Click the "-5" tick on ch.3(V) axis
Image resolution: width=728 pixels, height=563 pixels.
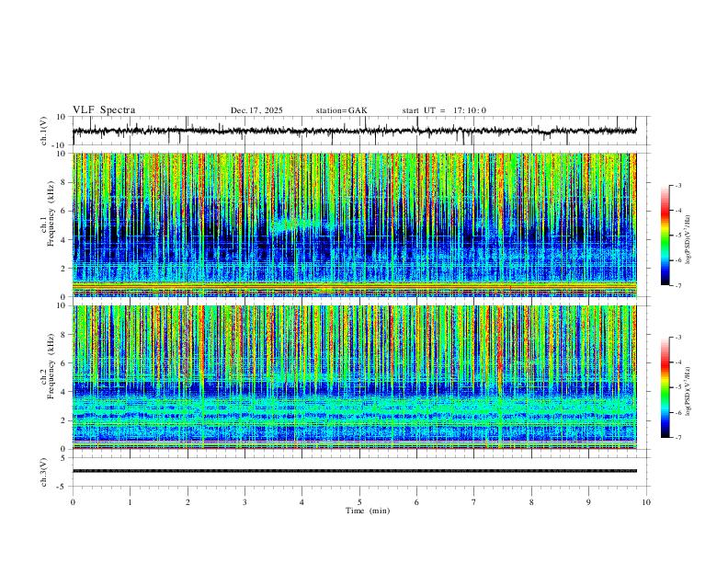click(x=63, y=487)
